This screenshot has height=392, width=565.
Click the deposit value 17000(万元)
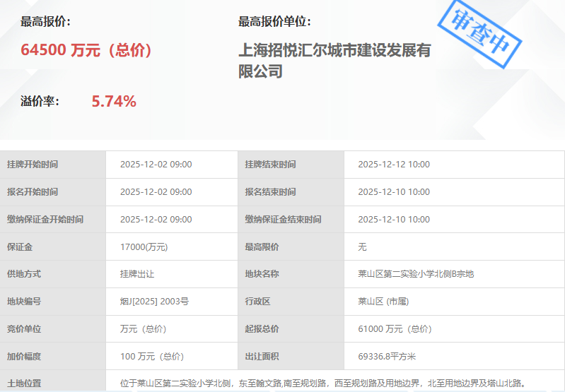click(144, 247)
